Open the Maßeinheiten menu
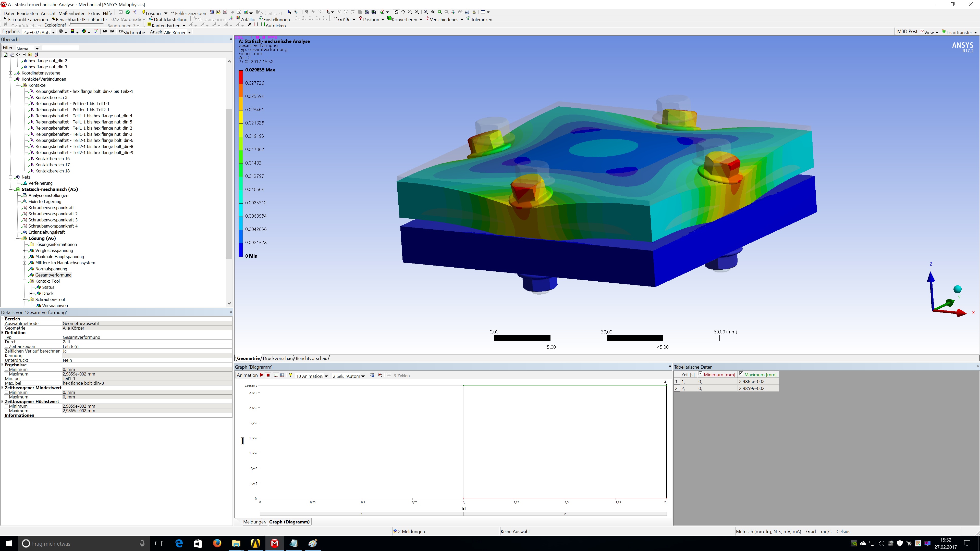The image size is (980, 551). pos(72,13)
